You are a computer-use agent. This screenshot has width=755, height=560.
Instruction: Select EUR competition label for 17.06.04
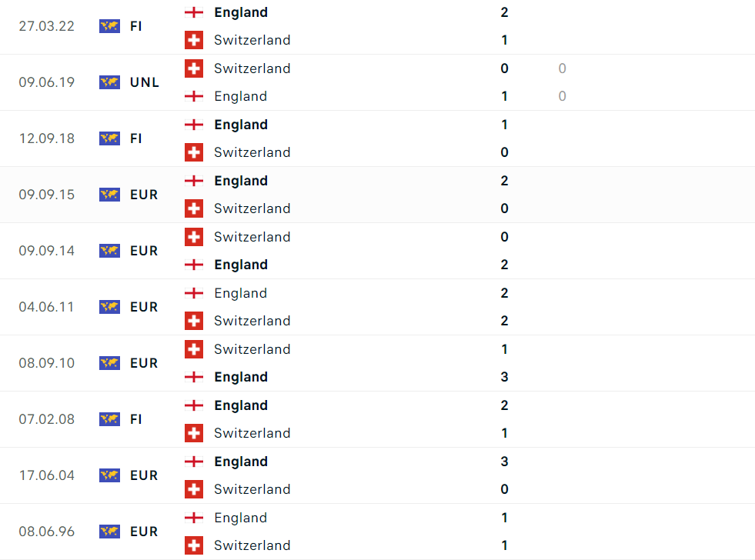[x=144, y=475]
